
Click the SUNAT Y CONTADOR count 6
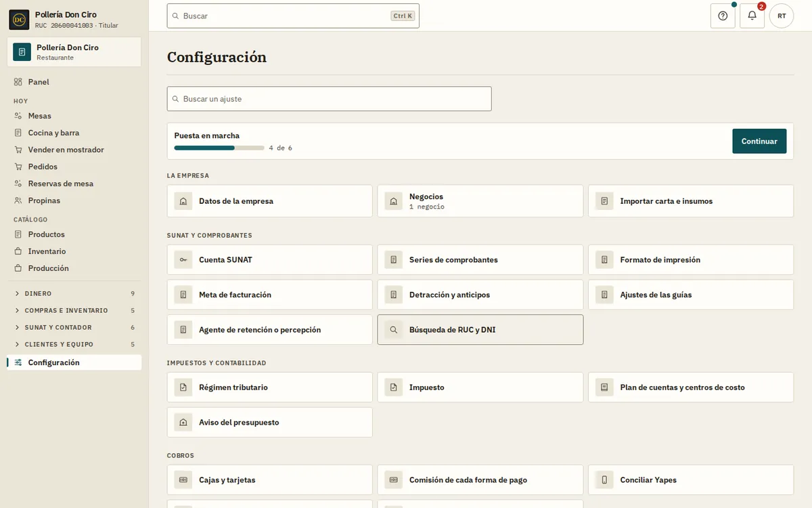[x=133, y=327]
